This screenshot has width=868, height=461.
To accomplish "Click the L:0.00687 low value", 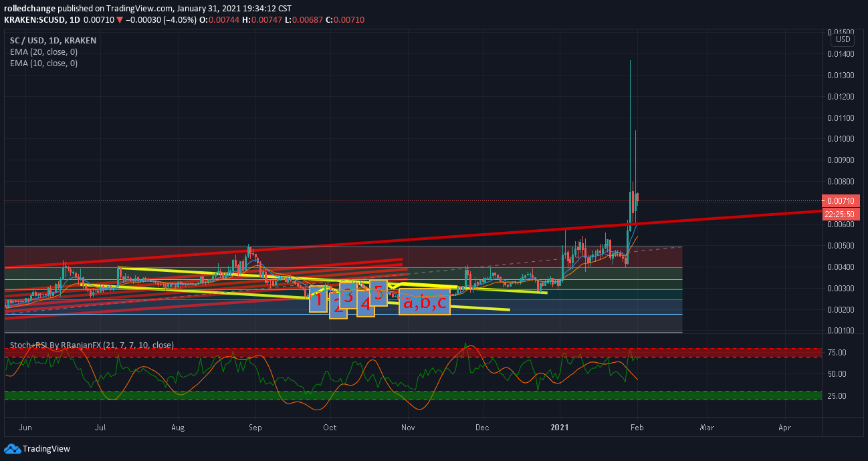I will pos(302,20).
